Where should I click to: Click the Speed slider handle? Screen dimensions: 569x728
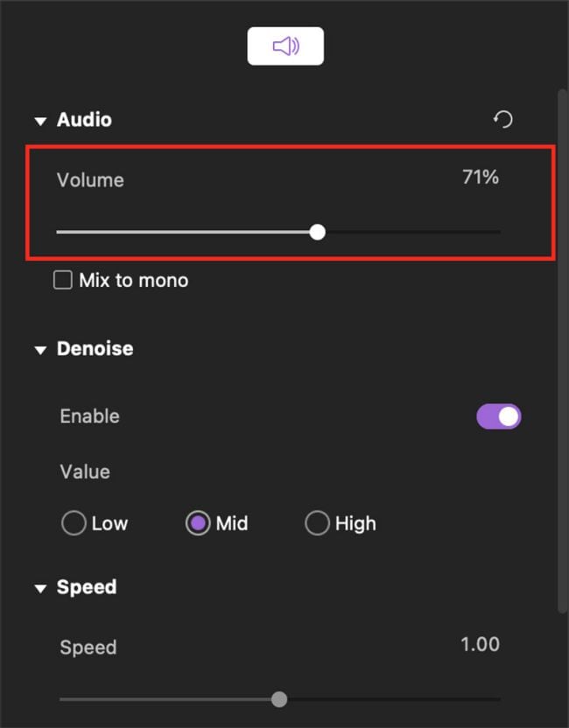coord(279,699)
